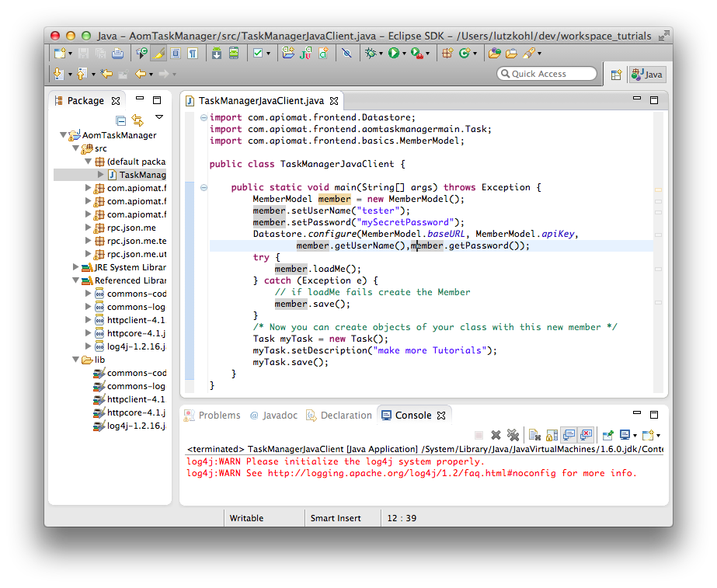
Task: Collapse All in Package Explorer
Action: click(x=121, y=120)
